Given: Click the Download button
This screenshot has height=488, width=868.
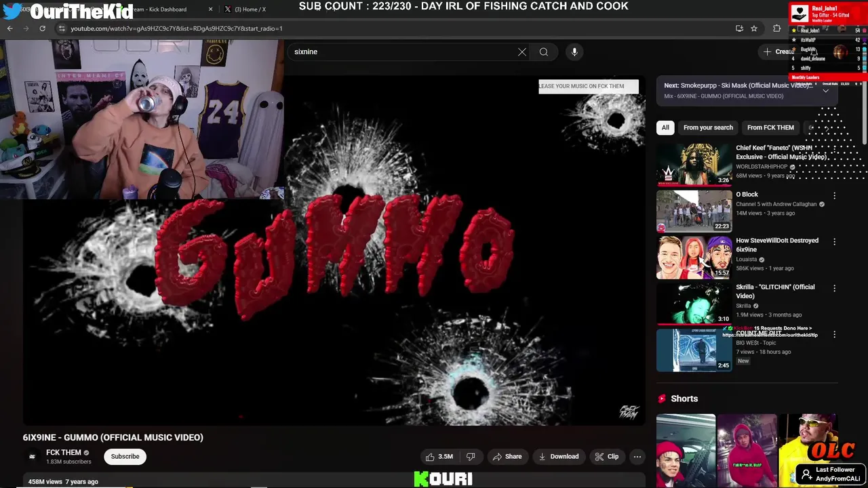Looking at the screenshot, I should (559, 457).
